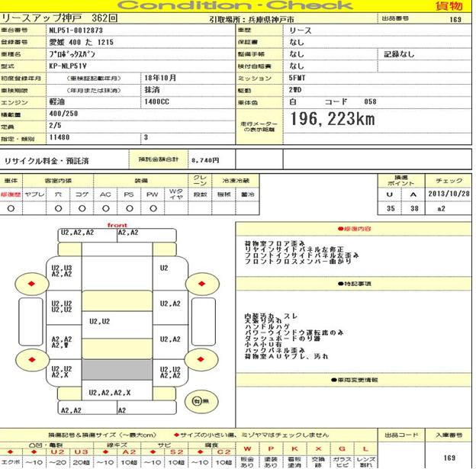Viewport: 476px width, 469px height.
Task: Toggle the circle under 修復歴
Action: (x=11, y=207)
